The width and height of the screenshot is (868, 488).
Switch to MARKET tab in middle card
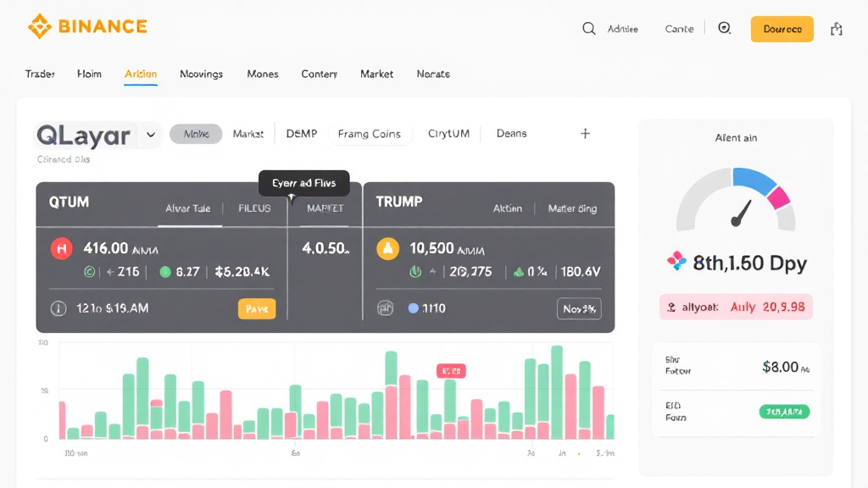325,208
